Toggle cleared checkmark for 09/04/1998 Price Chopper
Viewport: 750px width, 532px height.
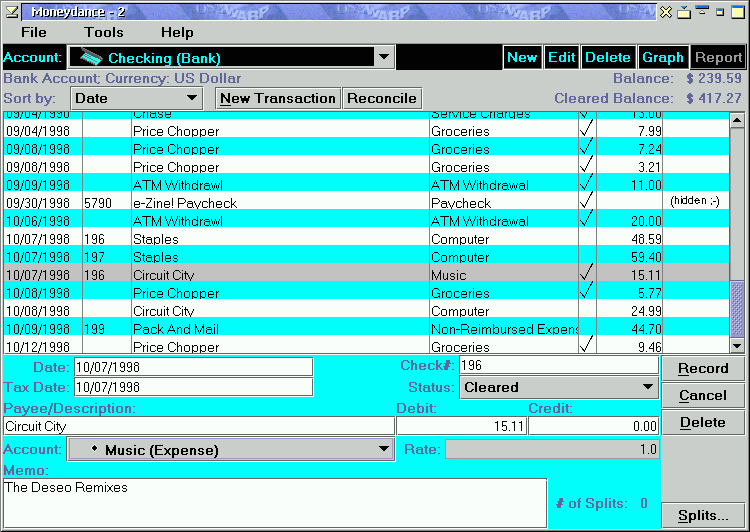click(x=587, y=130)
